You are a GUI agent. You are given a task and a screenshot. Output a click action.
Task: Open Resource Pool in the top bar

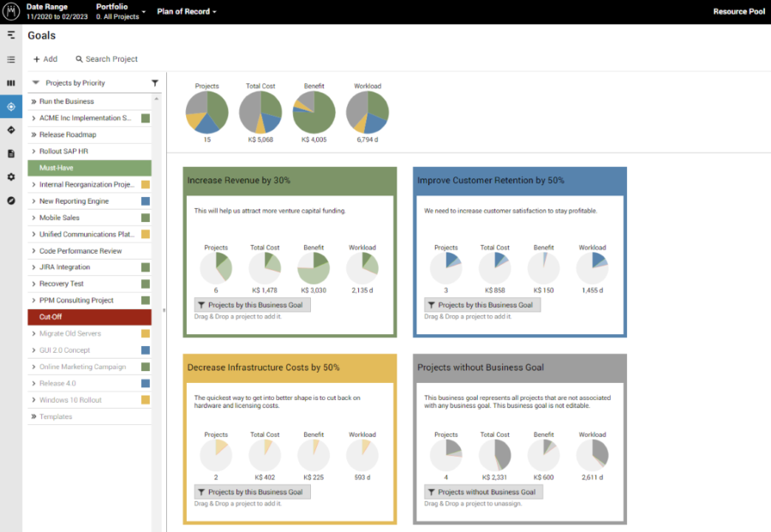[739, 11]
